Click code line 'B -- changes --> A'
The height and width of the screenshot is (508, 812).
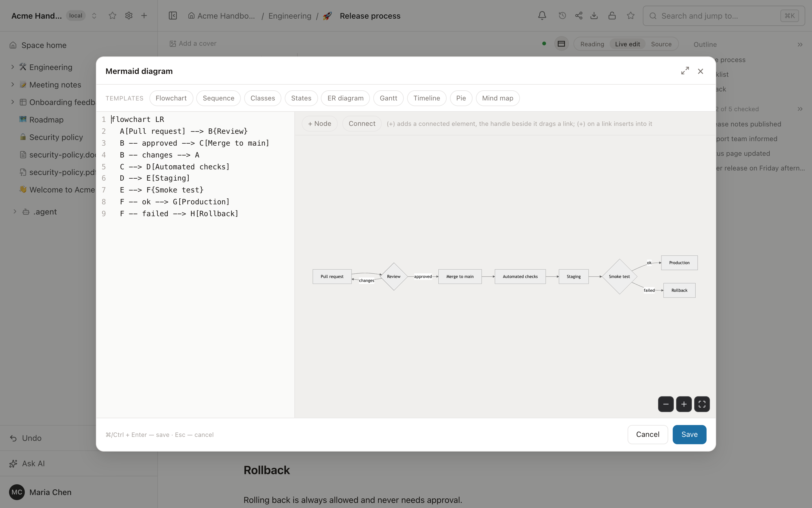coord(160,155)
